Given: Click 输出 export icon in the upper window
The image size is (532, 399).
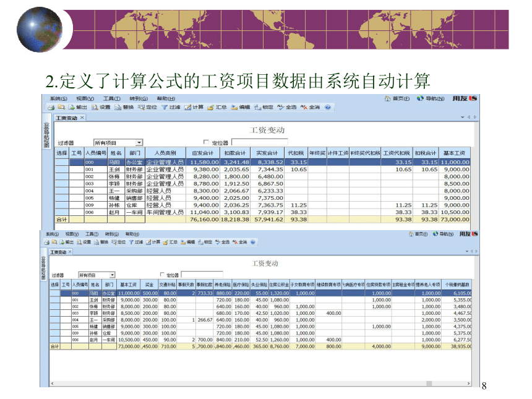Looking at the screenshot, I should coord(78,107).
